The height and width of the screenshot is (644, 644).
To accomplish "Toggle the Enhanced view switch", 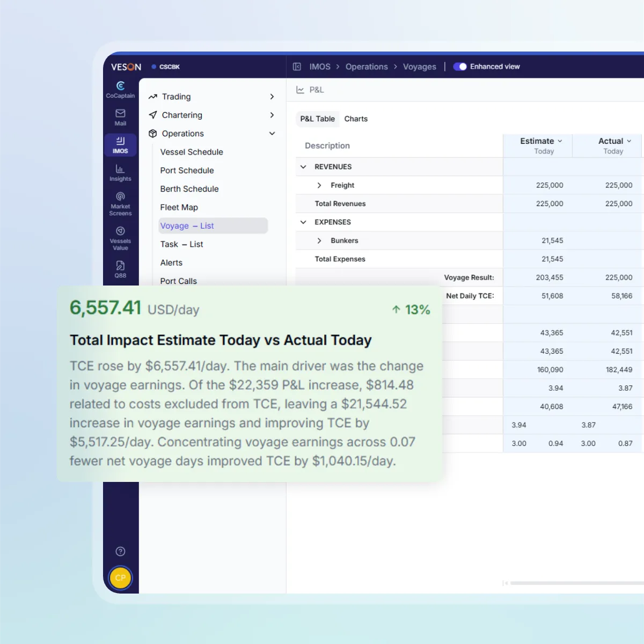I will 460,67.
